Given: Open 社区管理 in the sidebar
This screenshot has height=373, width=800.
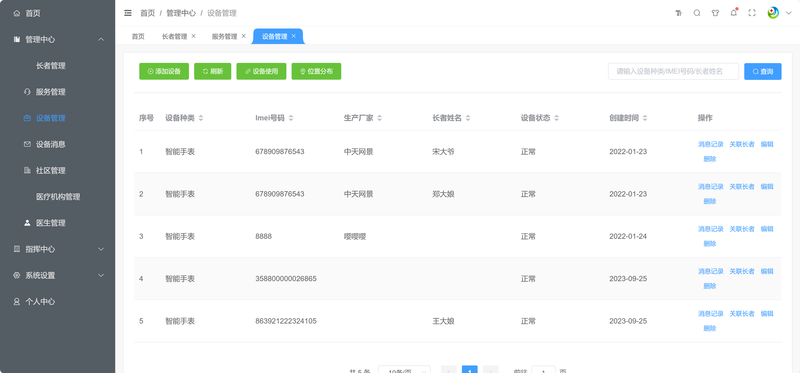Looking at the screenshot, I should (x=57, y=170).
